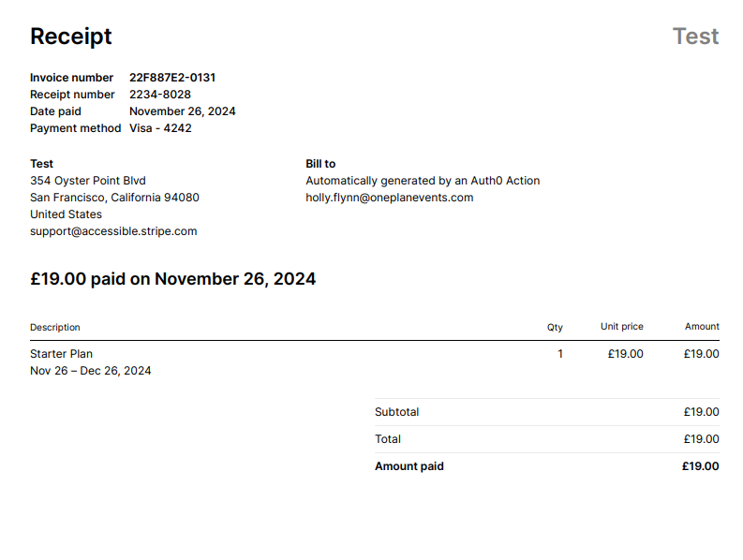Viewport: 743px width, 560px height.
Task: Click the receipt number 2234-8028
Action: coord(160,95)
